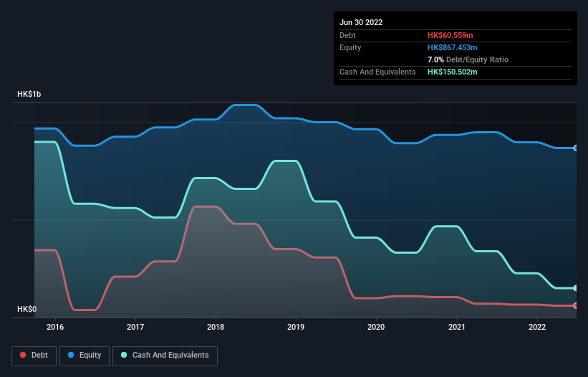Click the 2019 x-axis label
The height and width of the screenshot is (377, 588).
[x=296, y=327]
